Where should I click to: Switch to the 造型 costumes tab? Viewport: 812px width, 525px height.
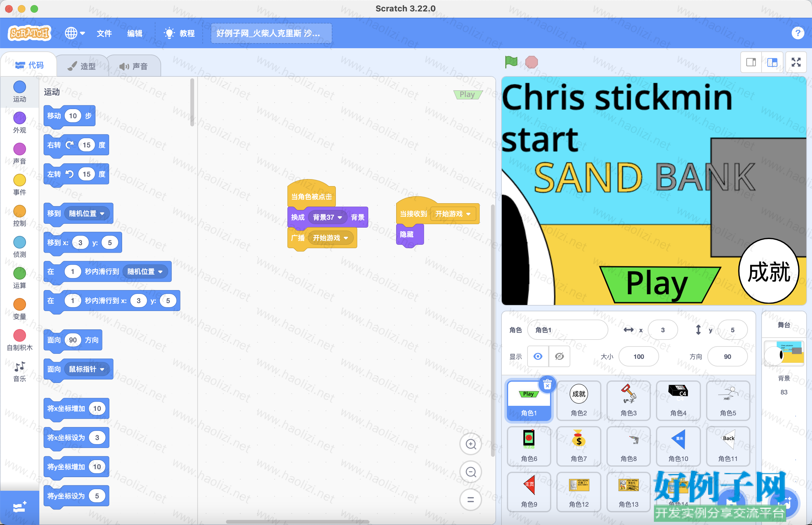click(x=82, y=66)
